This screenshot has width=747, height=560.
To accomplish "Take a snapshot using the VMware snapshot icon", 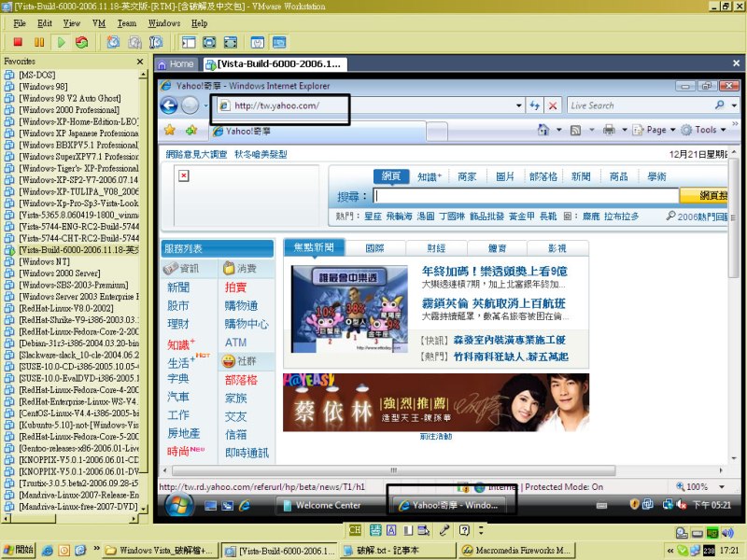I will [x=113, y=42].
